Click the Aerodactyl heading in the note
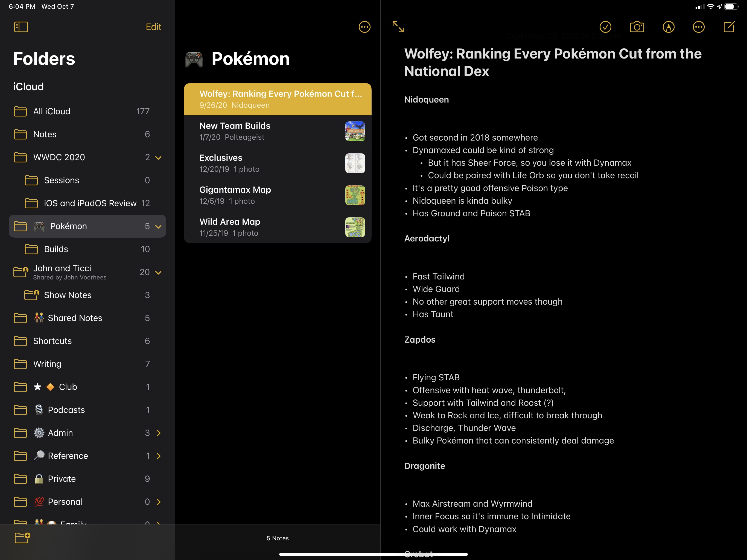Viewport: 747px width, 560px height. click(x=427, y=238)
